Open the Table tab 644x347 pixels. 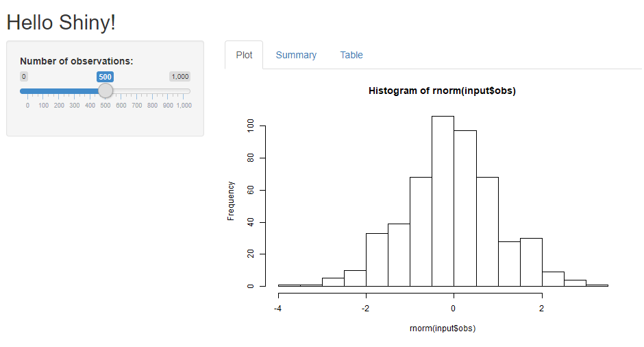coord(351,55)
